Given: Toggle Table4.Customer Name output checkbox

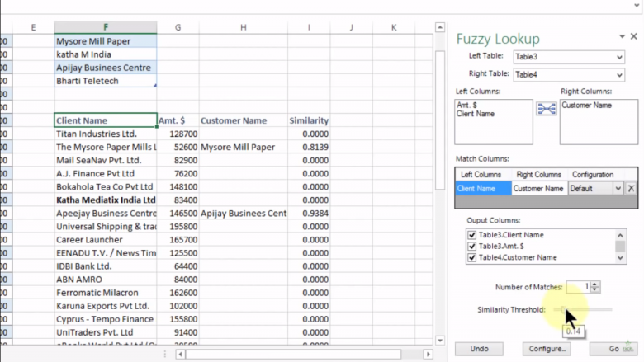Looking at the screenshot, I should coord(471,257).
